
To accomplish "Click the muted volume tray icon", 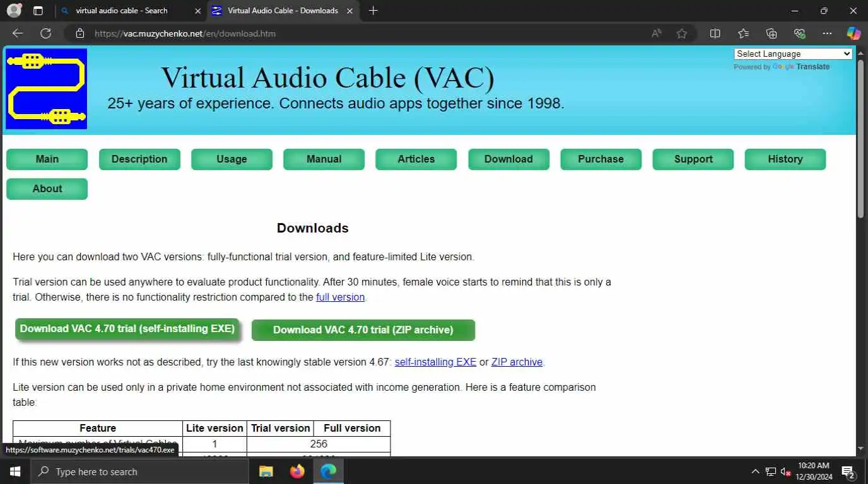I will (x=786, y=471).
